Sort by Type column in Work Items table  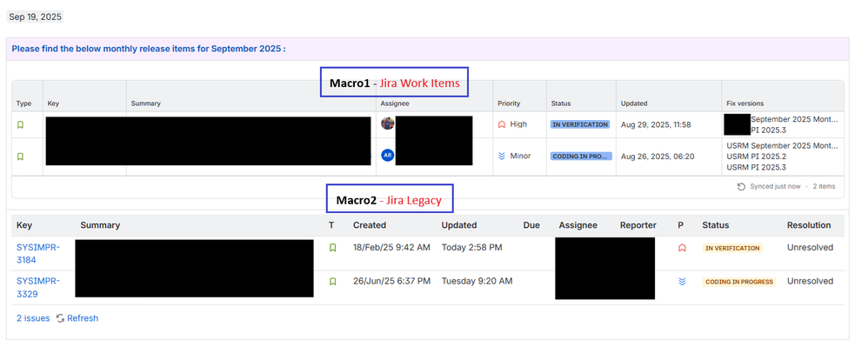point(23,103)
